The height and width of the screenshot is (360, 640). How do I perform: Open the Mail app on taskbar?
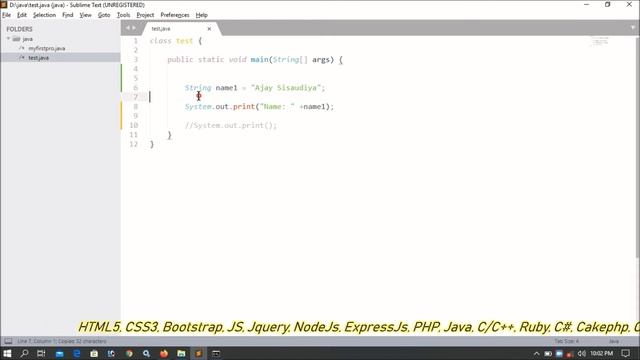coord(60,353)
